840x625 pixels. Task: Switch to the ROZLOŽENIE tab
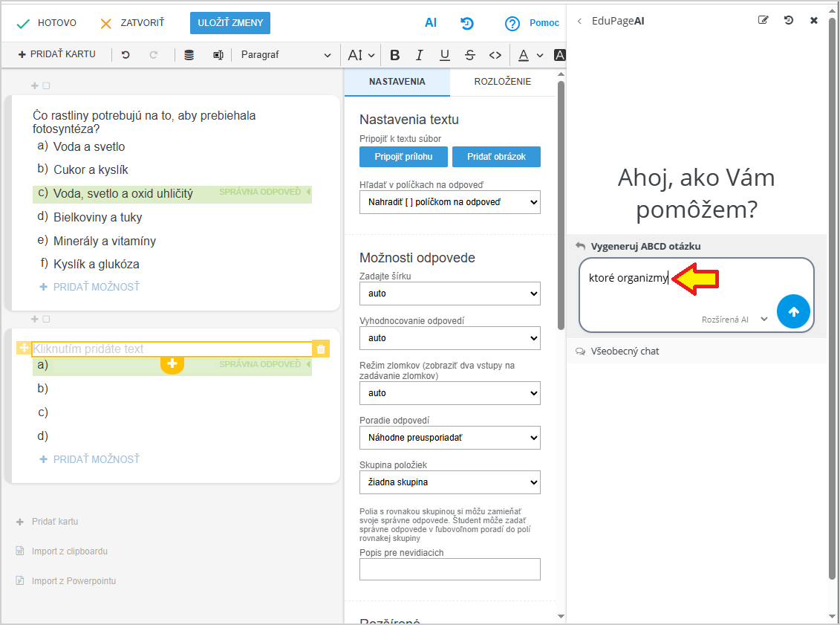pyautogui.click(x=502, y=82)
